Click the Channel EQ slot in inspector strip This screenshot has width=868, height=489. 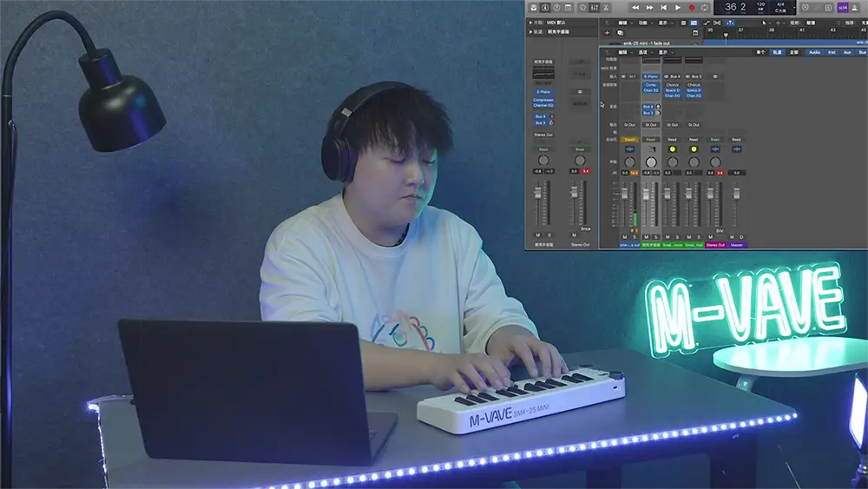pyautogui.click(x=543, y=105)
